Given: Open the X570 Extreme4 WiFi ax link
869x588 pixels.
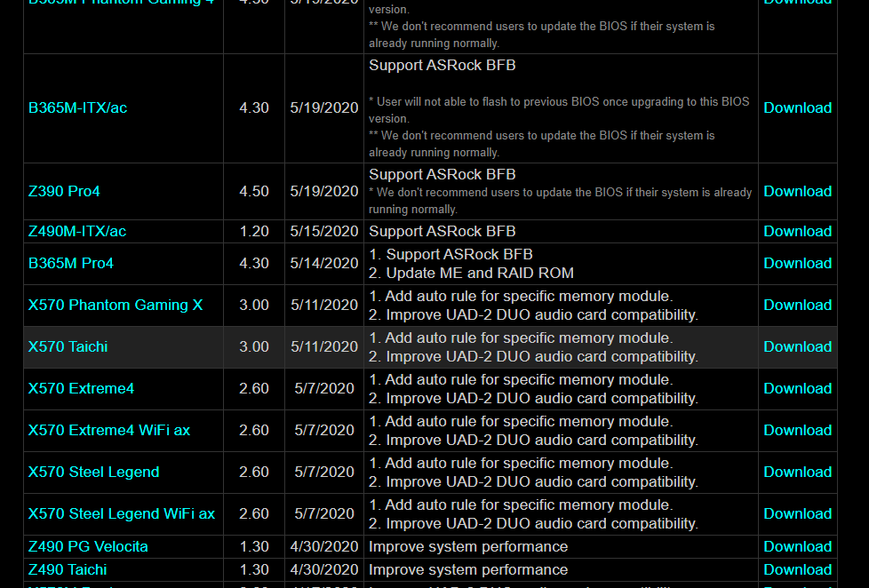Looking at the screenshot, I should pyautogui.click(x=109, y=430).
